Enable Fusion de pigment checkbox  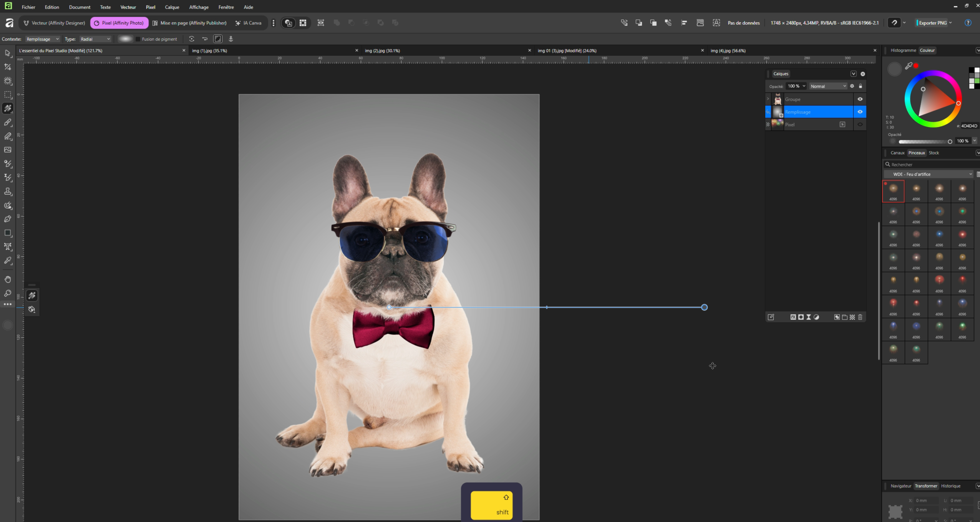138,39
